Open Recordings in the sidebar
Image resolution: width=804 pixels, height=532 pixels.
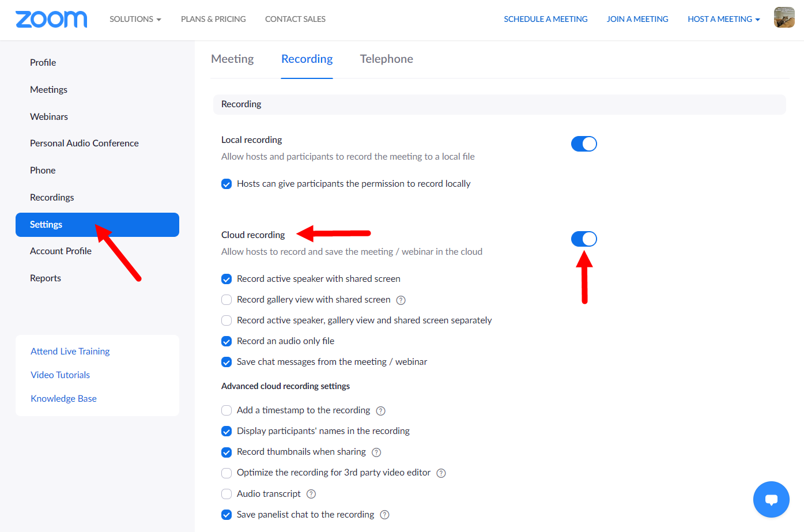52,197
